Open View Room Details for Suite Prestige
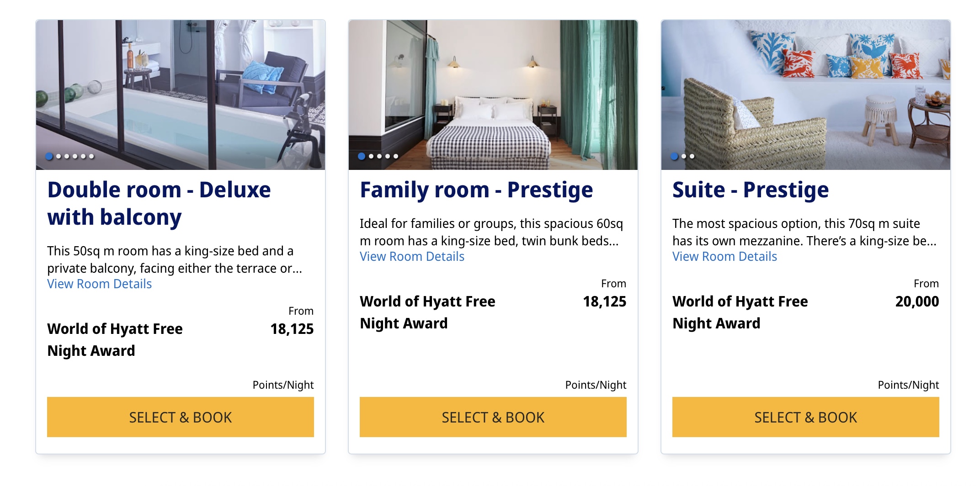 point(724,256)
